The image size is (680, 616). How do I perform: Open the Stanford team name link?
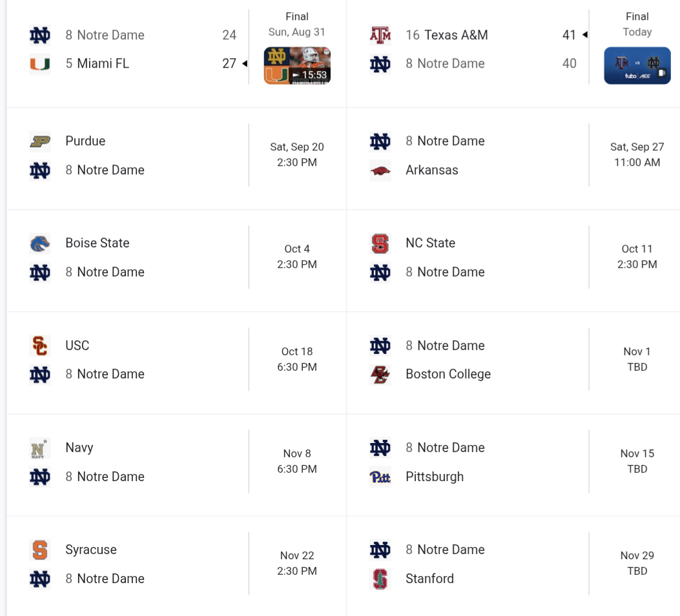430,579
